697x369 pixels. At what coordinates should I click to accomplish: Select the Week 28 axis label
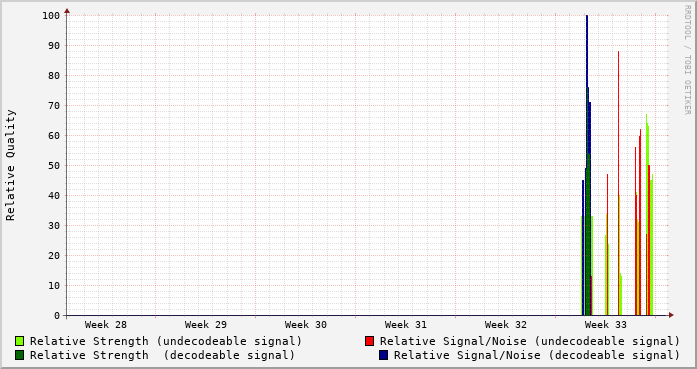(x=106, y=325)
